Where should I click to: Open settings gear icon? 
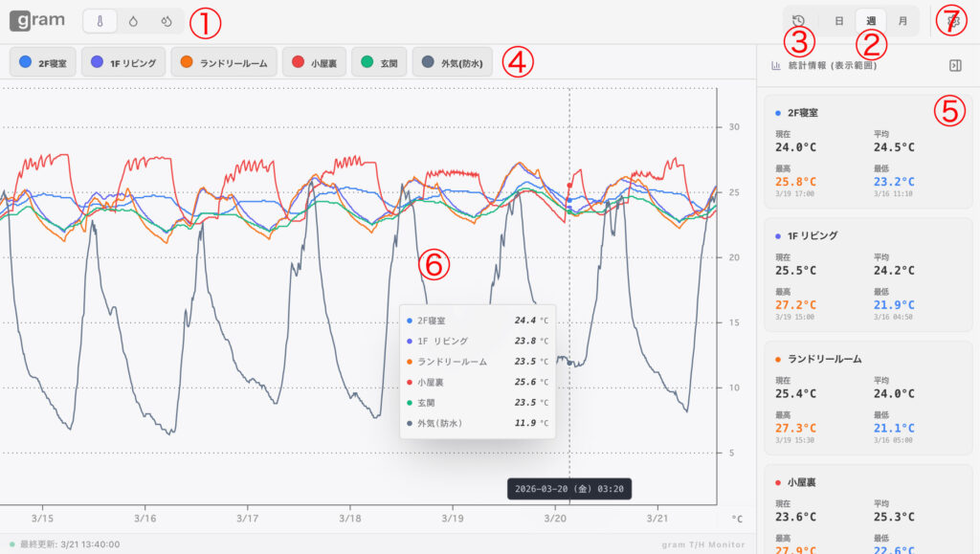pos(952,21)
